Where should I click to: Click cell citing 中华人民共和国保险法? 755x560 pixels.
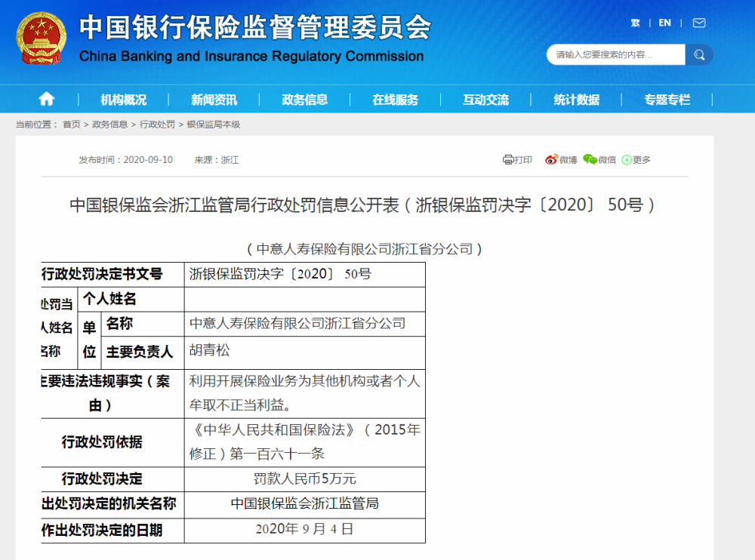coord(305,442)
